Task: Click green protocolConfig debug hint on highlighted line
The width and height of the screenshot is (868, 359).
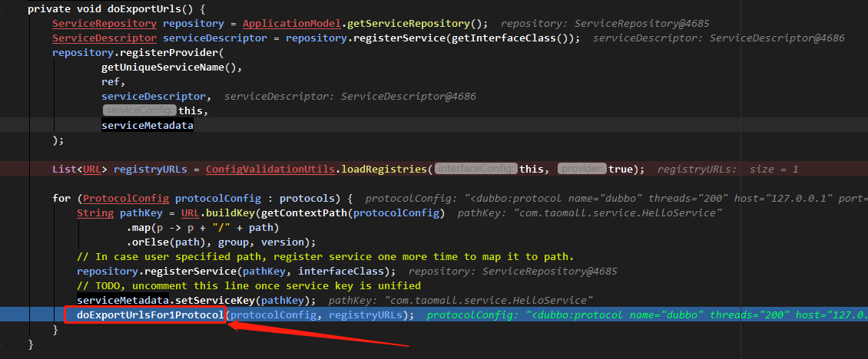Action: point(647,315)
